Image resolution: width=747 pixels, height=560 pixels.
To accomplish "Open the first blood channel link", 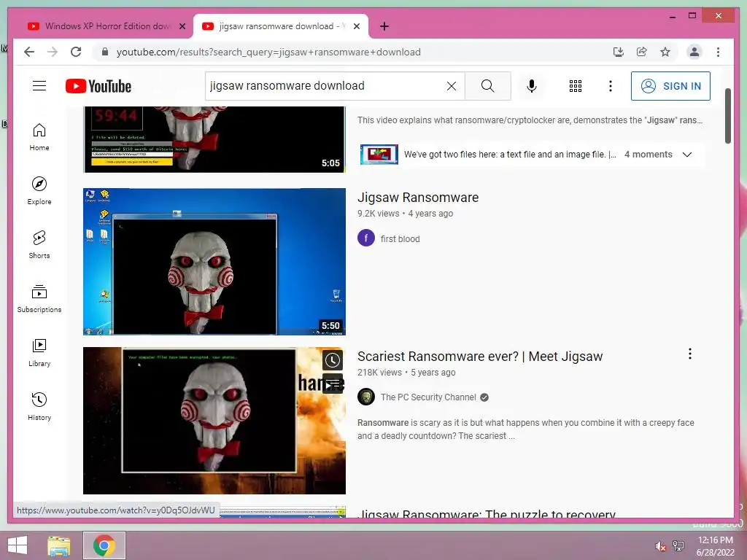I will coord(400,238).
